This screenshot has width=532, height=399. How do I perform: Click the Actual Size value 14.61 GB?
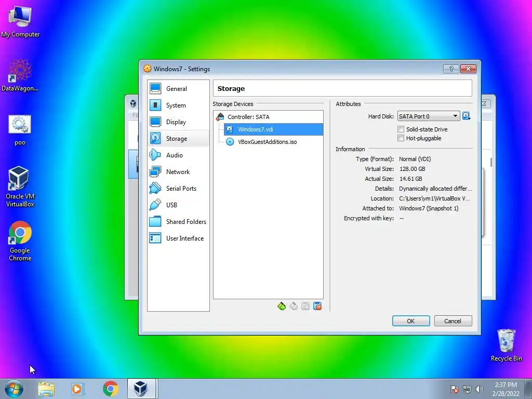pos(410,179)
